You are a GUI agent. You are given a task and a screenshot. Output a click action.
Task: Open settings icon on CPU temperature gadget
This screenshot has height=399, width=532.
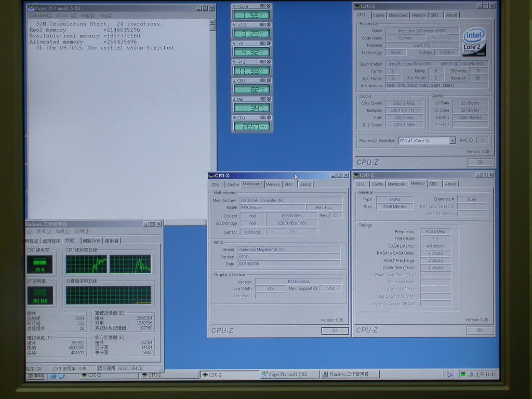point(262,81)
